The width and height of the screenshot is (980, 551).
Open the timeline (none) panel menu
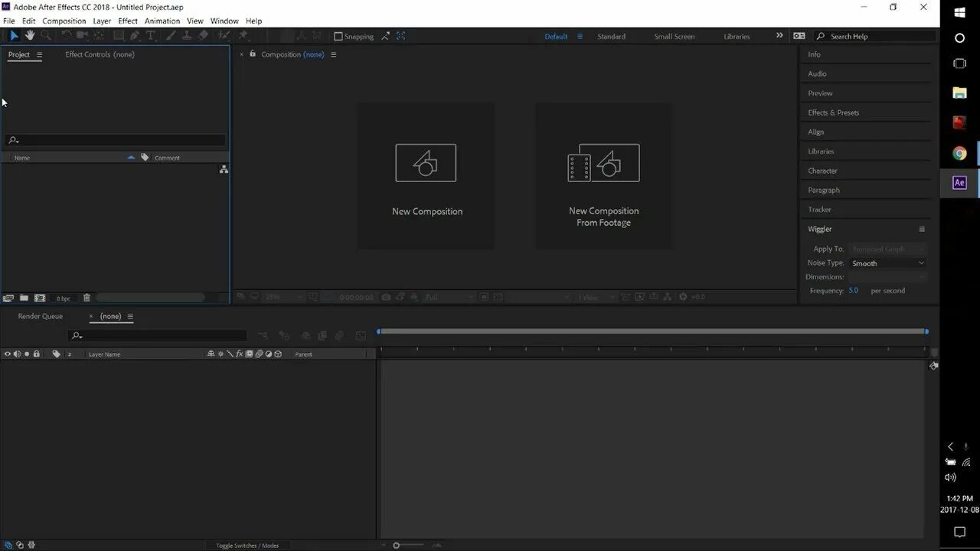(130, 316)
